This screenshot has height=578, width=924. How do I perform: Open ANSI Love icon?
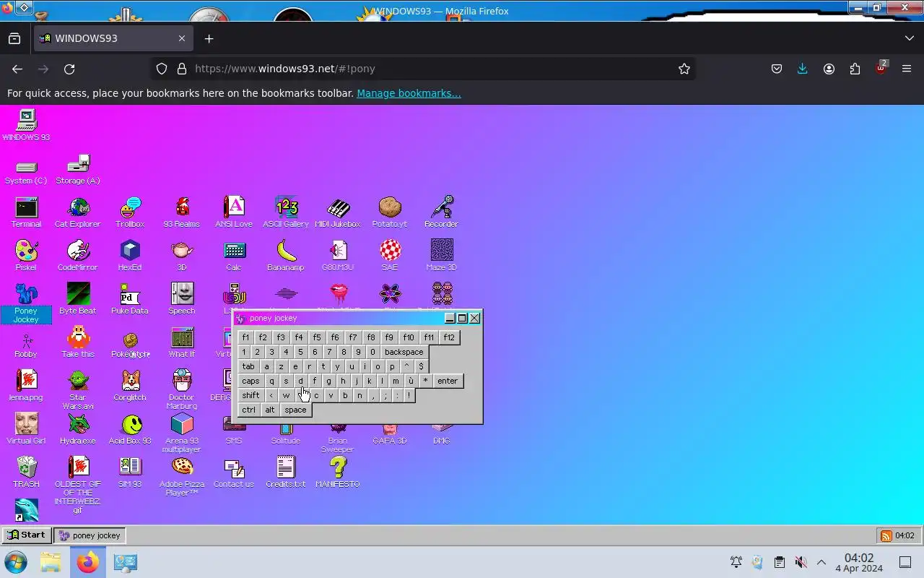234,212
